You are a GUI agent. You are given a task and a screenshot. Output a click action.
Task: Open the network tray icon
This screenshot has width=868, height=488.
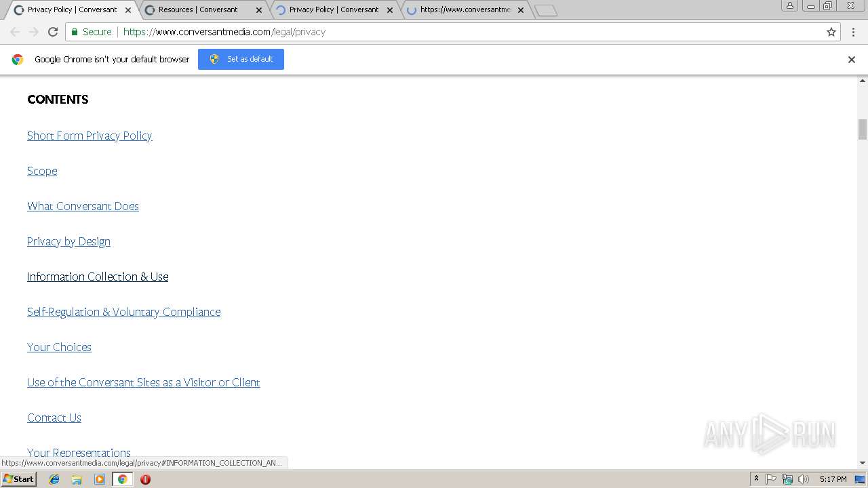(787, 479)
